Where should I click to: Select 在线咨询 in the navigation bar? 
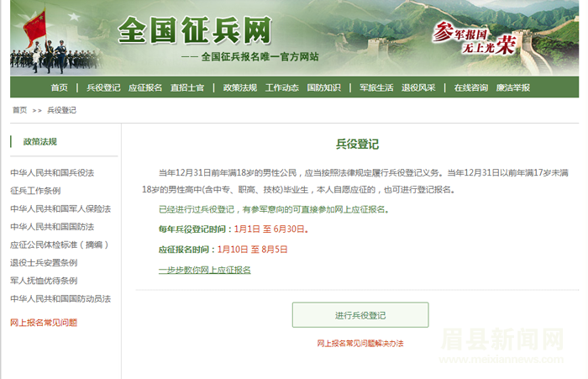470,87
